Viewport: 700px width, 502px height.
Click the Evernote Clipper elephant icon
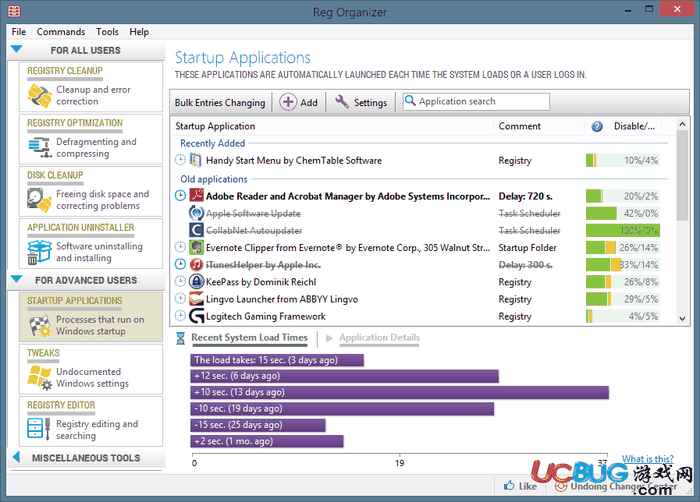click(196, 247)
